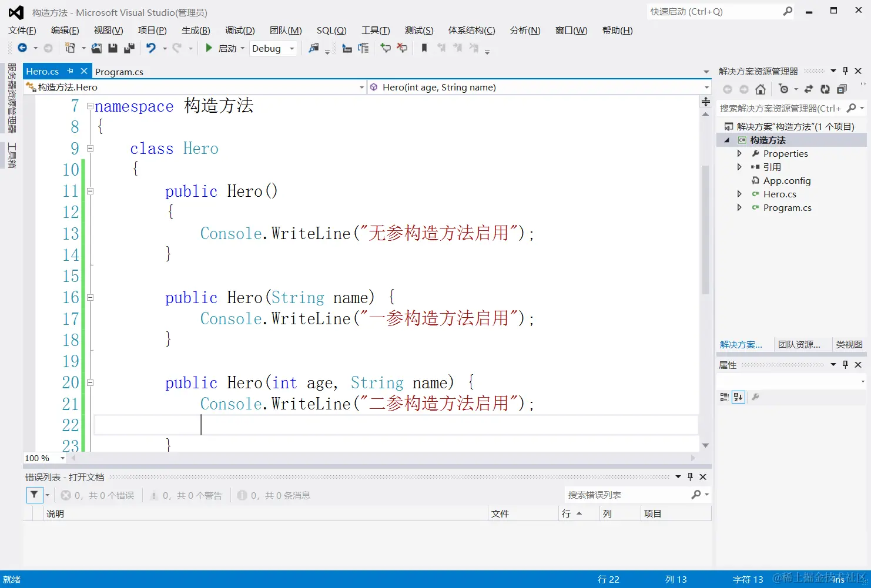Viewport: 871px width, 588px height.
Task: Click the Navigate Backward arrow in the toolbar
Action: tap(22, 48)
